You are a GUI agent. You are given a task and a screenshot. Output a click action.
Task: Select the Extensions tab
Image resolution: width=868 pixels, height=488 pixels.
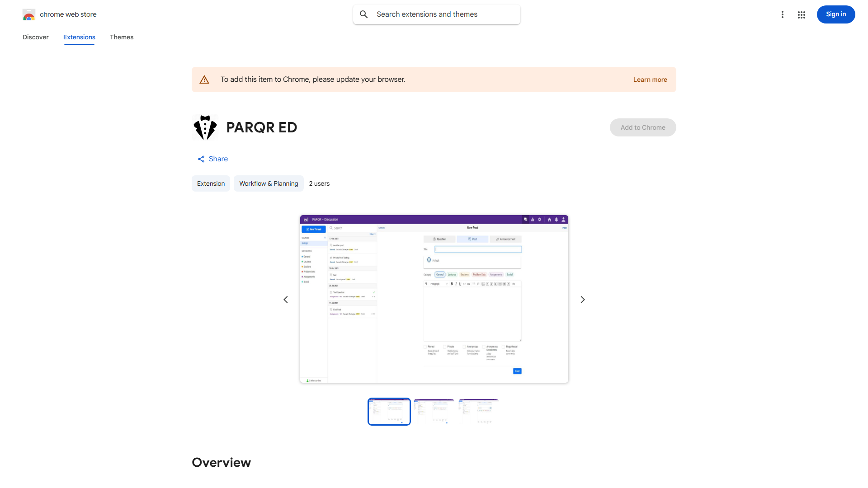pos(79,37)
